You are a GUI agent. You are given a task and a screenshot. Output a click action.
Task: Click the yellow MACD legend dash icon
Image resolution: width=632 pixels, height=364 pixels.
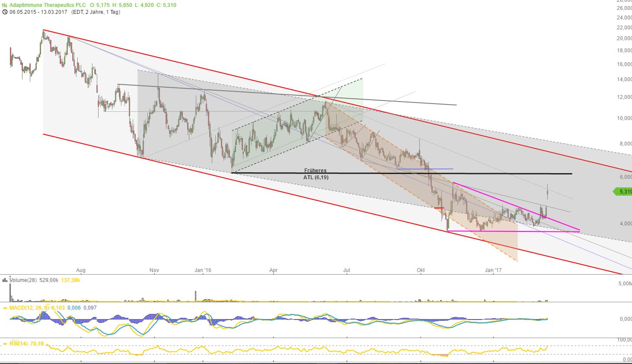click(5, 308)
